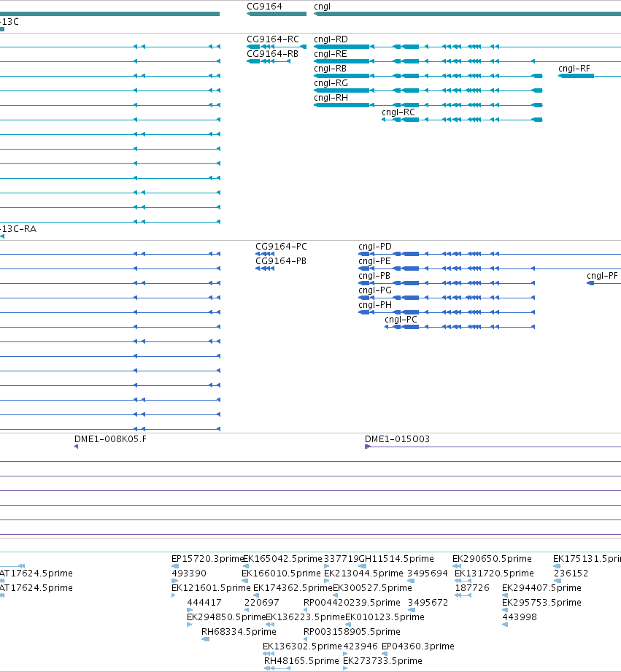Select the EK300527.5prime EST label
The image size is (621, 672).
pyautogui.click(x=372, y=587)
